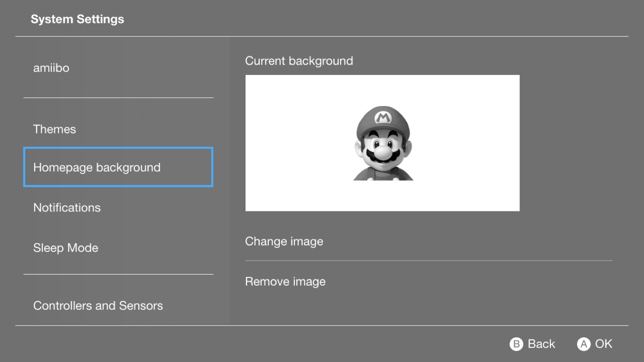Click the Current background heading

(299, 61)
